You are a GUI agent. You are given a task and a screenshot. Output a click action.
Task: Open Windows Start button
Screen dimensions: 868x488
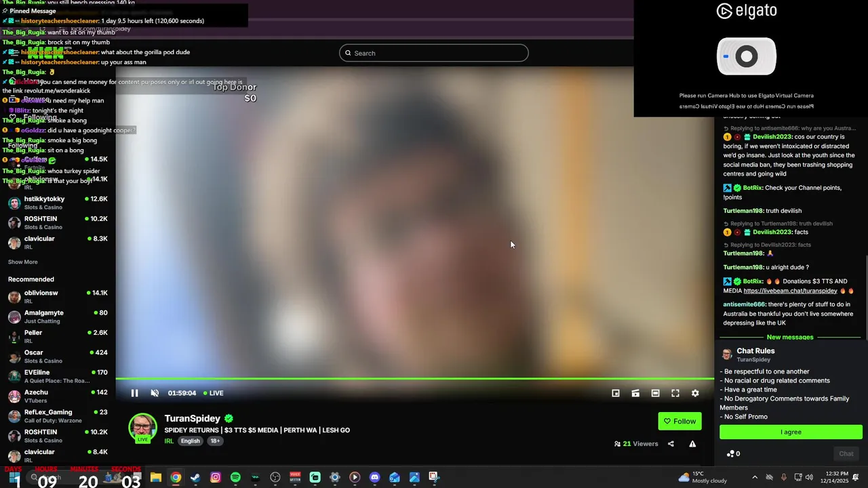(x=14, y=477)
